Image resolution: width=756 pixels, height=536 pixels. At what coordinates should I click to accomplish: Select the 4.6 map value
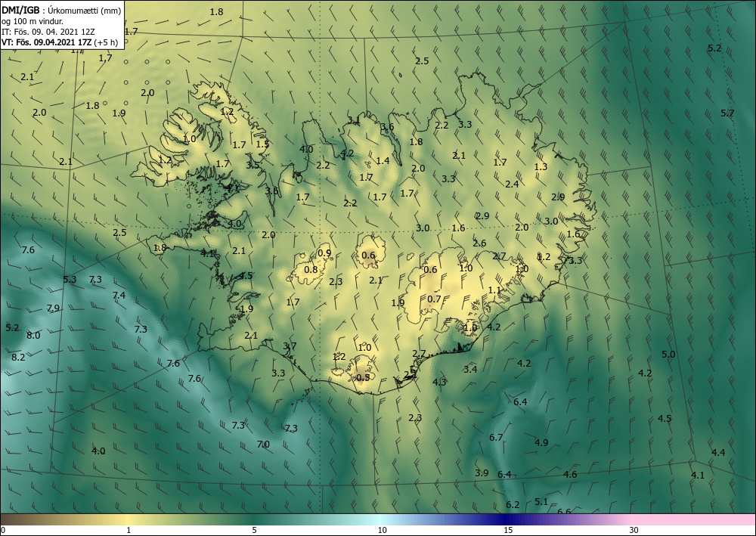pos(570,474)
